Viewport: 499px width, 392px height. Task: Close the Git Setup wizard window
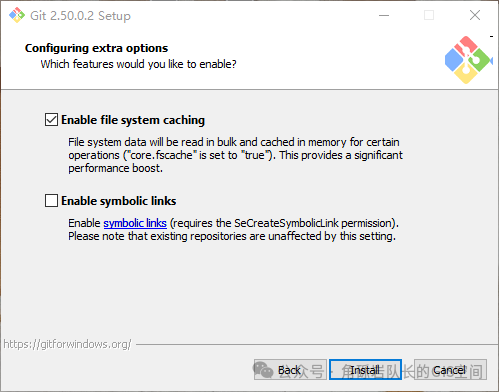[x=475, y=15]
